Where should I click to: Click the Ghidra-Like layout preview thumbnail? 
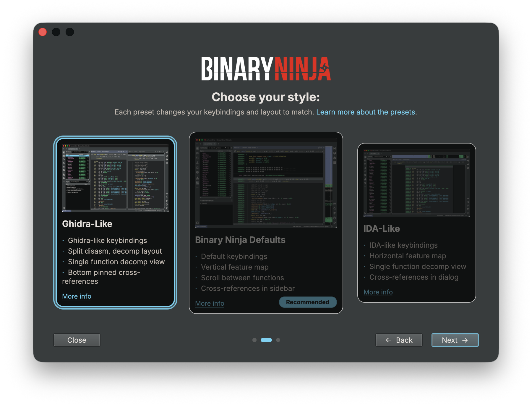tap(115, 178)
